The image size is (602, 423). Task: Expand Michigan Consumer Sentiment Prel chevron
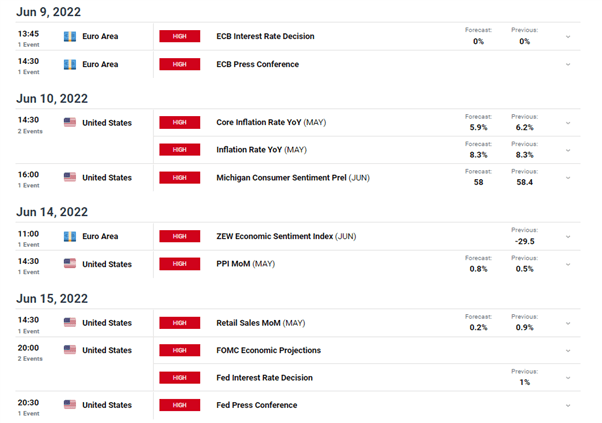(x=568, y=178)
